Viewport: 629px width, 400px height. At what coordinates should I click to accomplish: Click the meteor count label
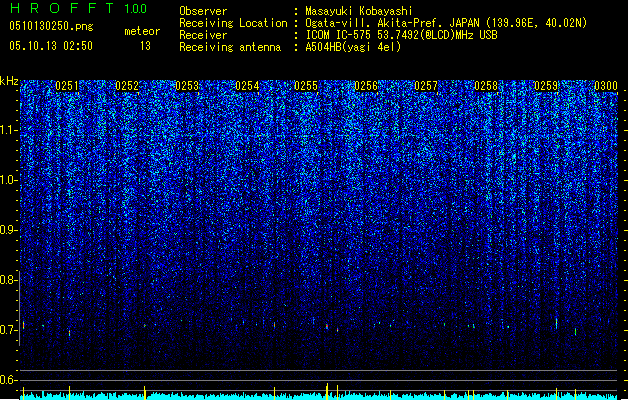pyautogui.click(x=142, y=31)
